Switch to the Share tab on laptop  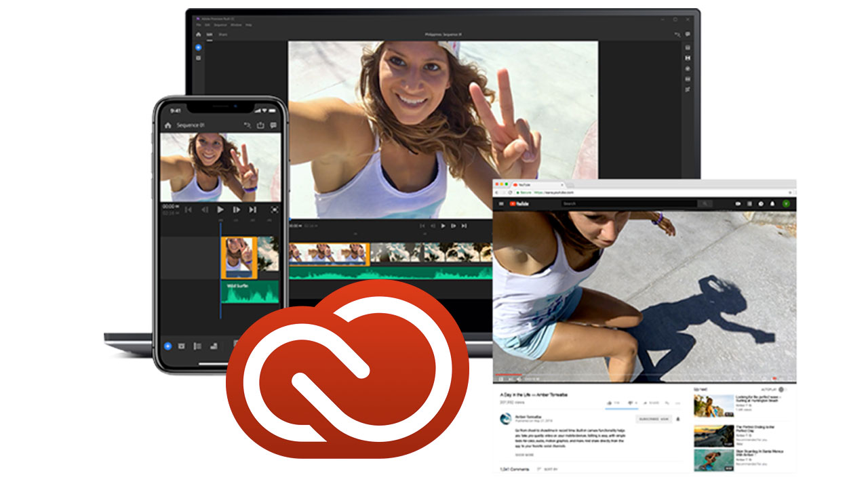pos(222,35)
